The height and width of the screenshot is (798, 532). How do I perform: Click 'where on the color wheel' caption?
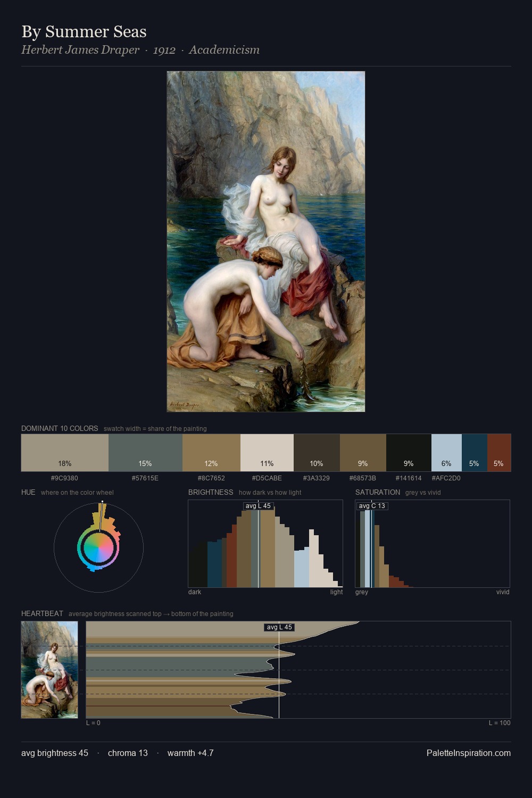[x=77, y=493]
